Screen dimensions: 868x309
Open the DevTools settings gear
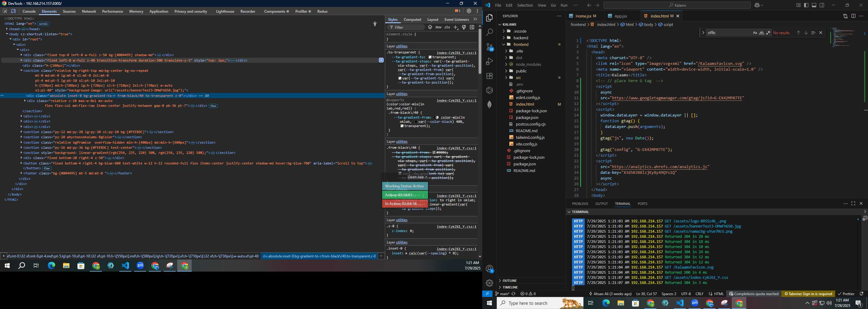pyautogui.click(x=469, y=11)
